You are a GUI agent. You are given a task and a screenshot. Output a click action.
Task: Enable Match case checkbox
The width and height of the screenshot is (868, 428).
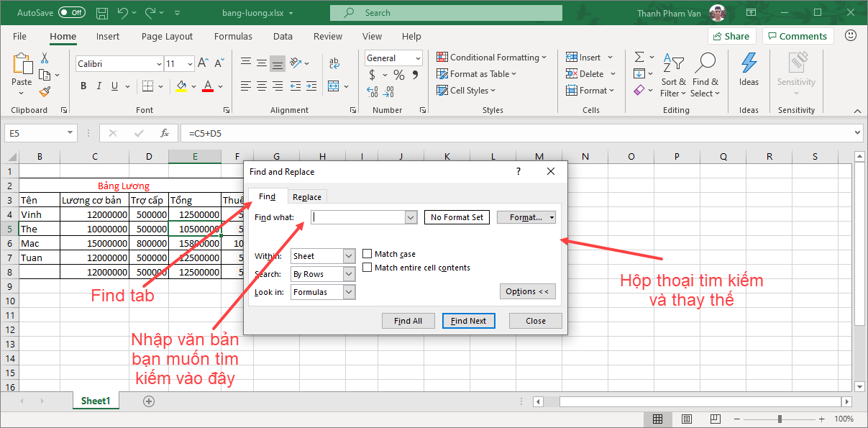click(367, 254)
